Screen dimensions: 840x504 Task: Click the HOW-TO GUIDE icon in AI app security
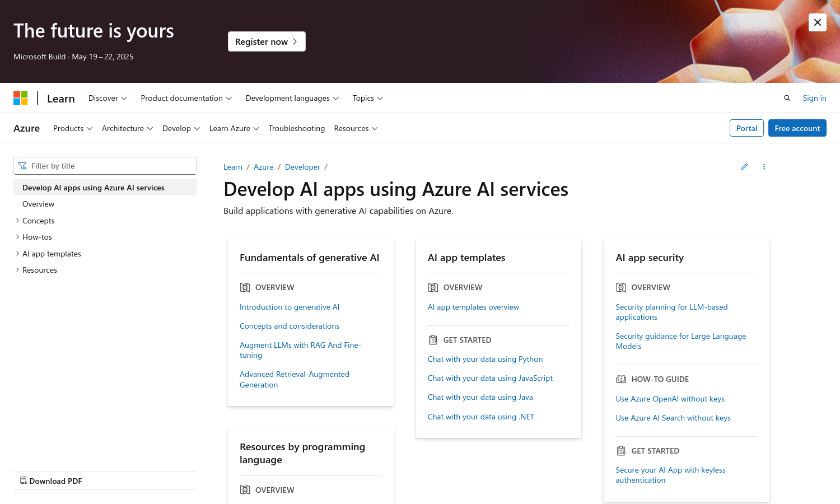(621, 379)
